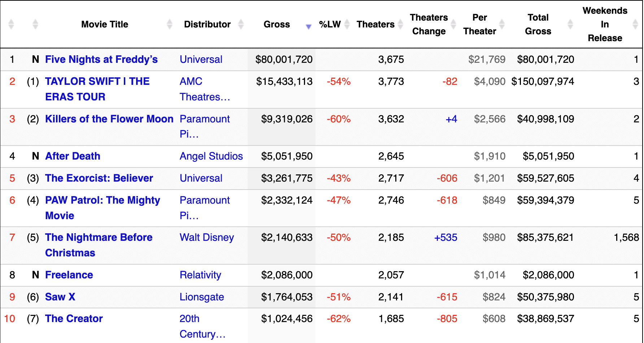
Task: Select the $2,086,000 Freelance weekend gross
Action: 287,275
